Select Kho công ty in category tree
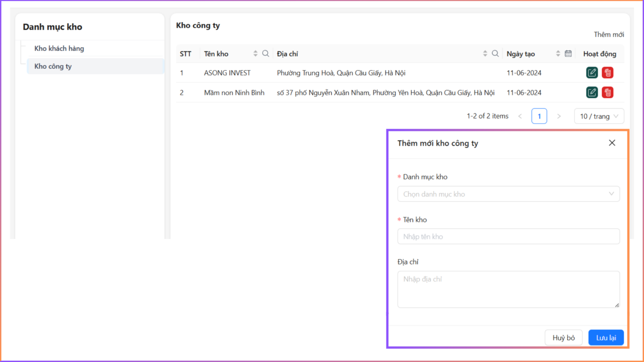This screenshot has width=644, height=362. (x=95, y=66)
